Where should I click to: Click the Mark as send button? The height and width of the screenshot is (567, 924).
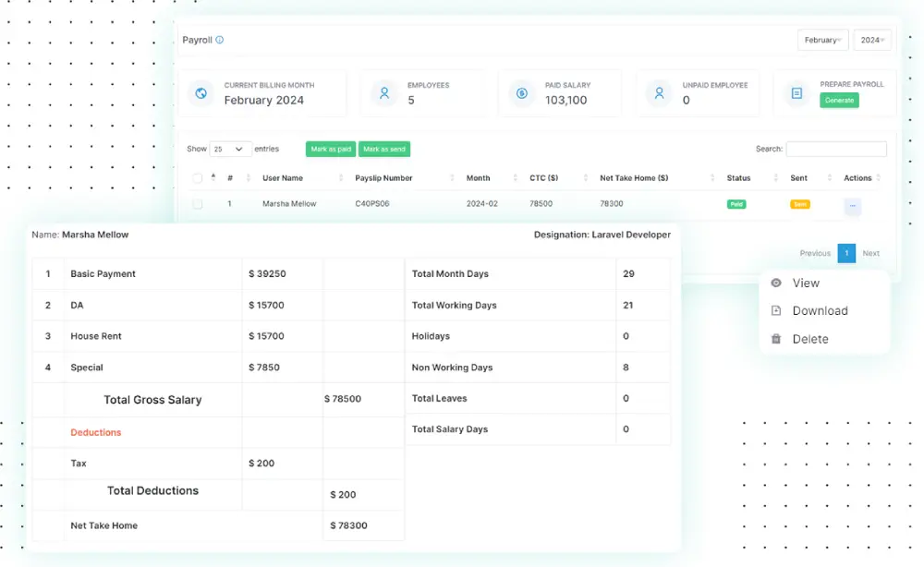[x=384, y=149]
